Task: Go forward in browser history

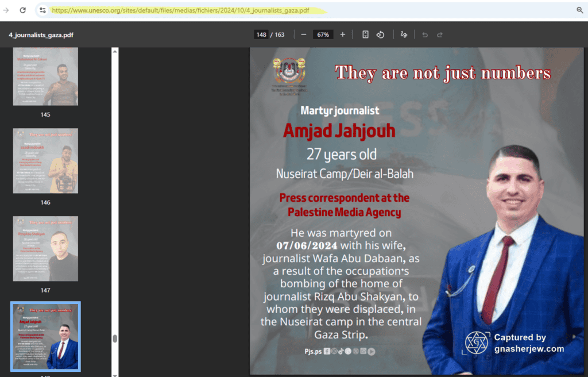Action: (7, 10)
